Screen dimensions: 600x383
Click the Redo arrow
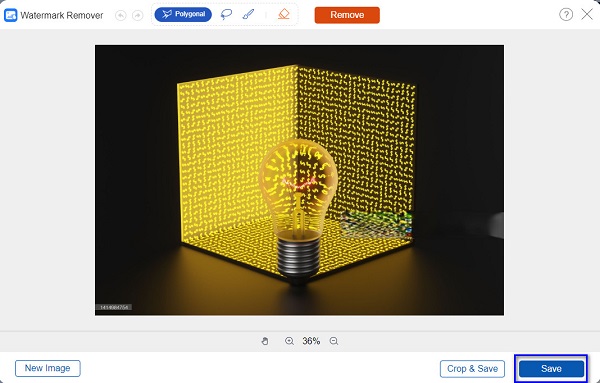[137, 15]
